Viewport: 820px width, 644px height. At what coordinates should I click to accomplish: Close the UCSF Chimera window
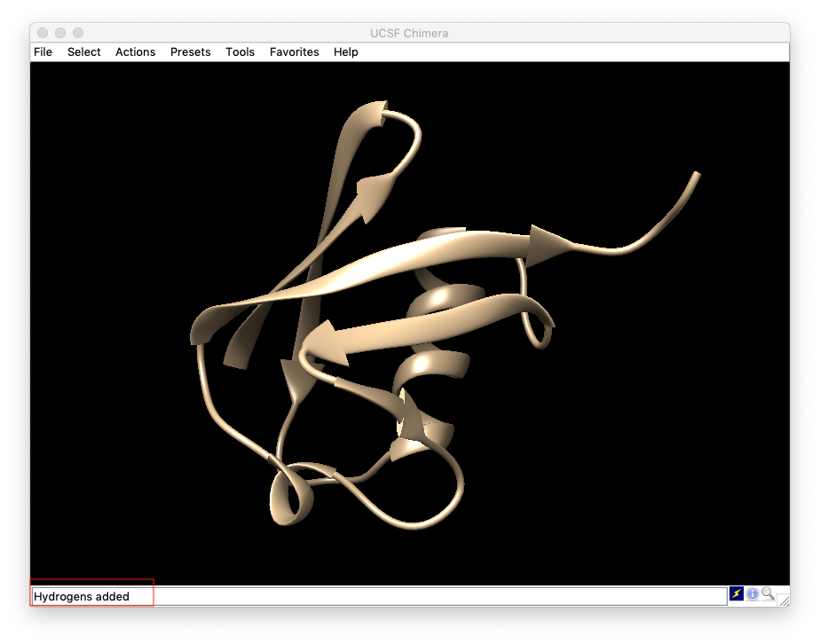tap(43, 34)
